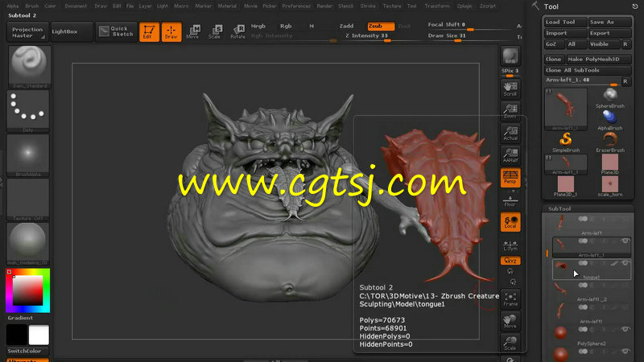This screenshot has height=362, width=644.
Task: Set canvas to Actual size
Action: 510,134
